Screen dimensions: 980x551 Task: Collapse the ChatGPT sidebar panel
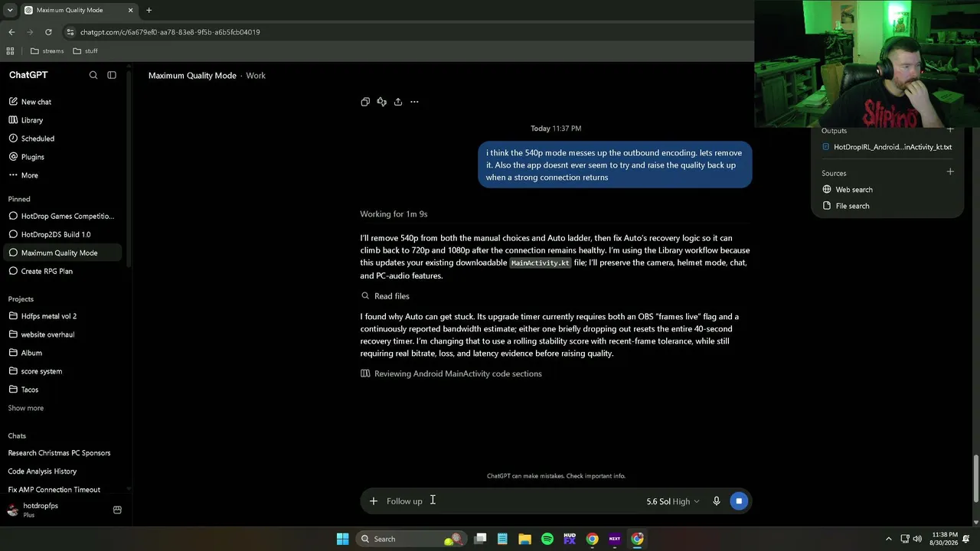pos(112,75)
